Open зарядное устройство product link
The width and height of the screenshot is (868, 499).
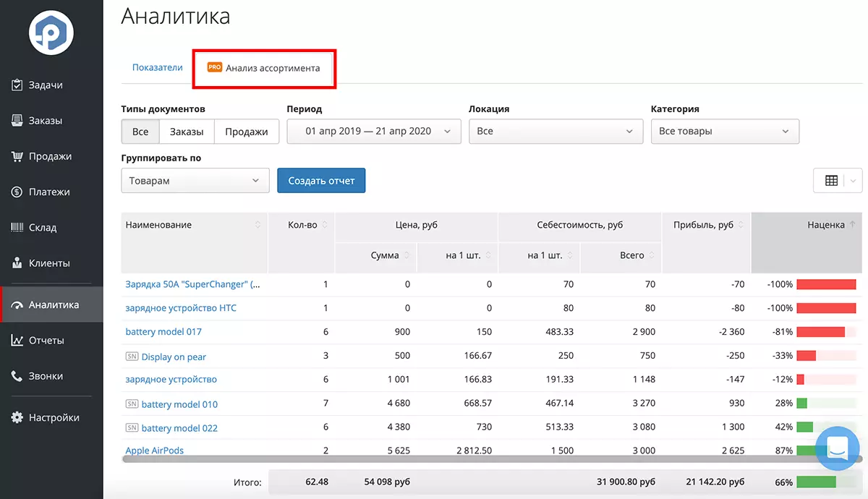click(x=171, y=379)
